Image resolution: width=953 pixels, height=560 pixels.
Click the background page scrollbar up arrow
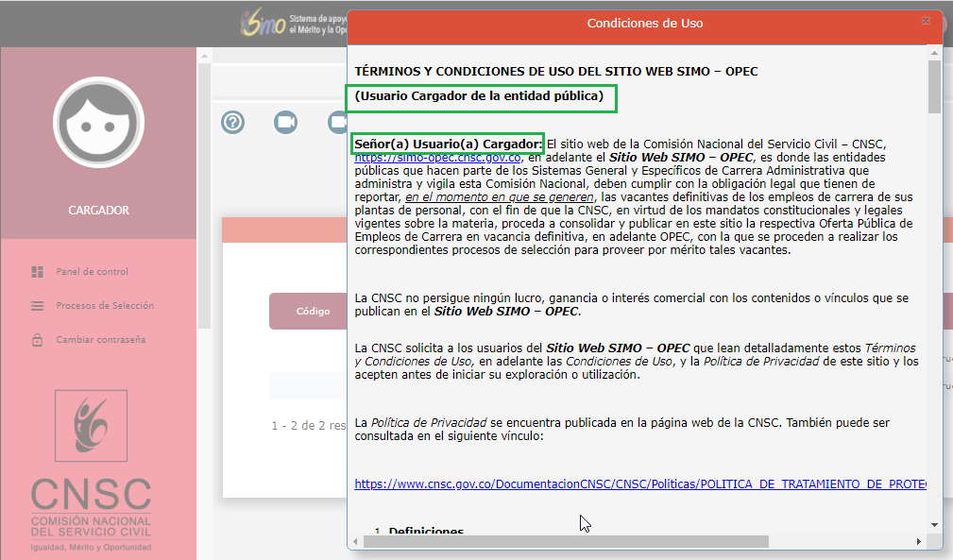coord(203,56)
